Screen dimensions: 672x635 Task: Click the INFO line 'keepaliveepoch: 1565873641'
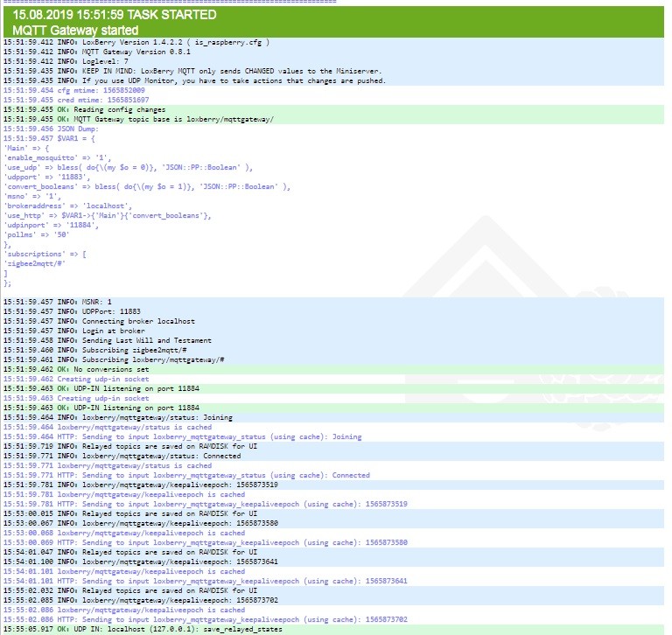(x=141, y=562)
